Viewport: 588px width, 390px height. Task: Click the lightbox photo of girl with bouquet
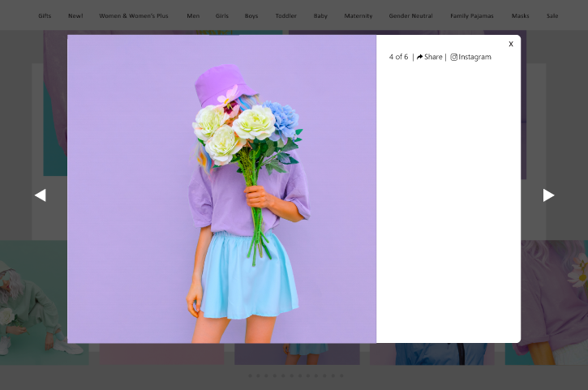click(221, 189)
